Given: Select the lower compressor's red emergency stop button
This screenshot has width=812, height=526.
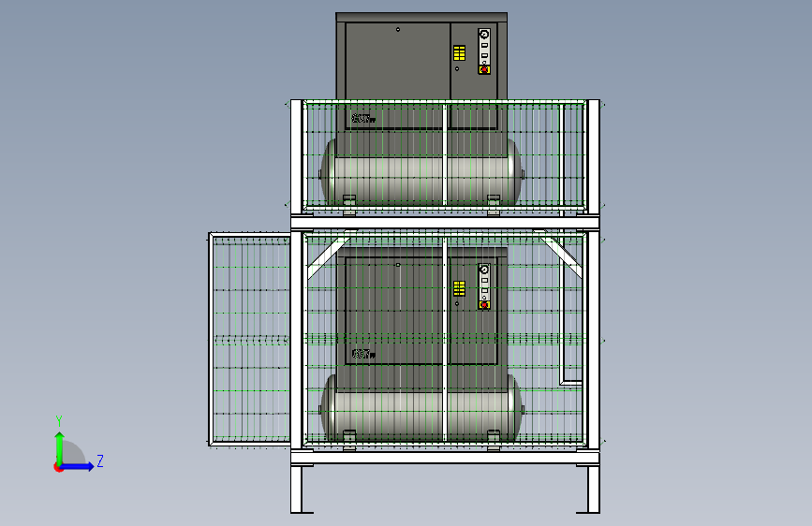Looking at the screenshot, I should pyautogui.click(x=484, y=305).
